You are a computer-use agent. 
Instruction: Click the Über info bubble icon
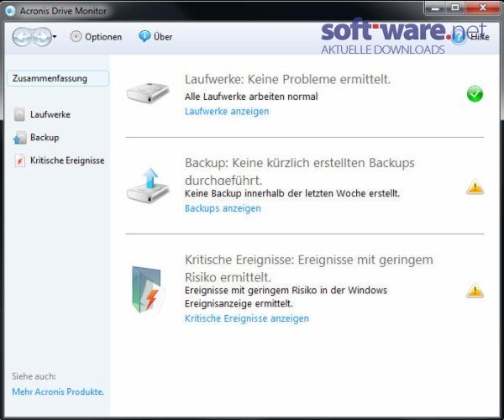point(144,37)
